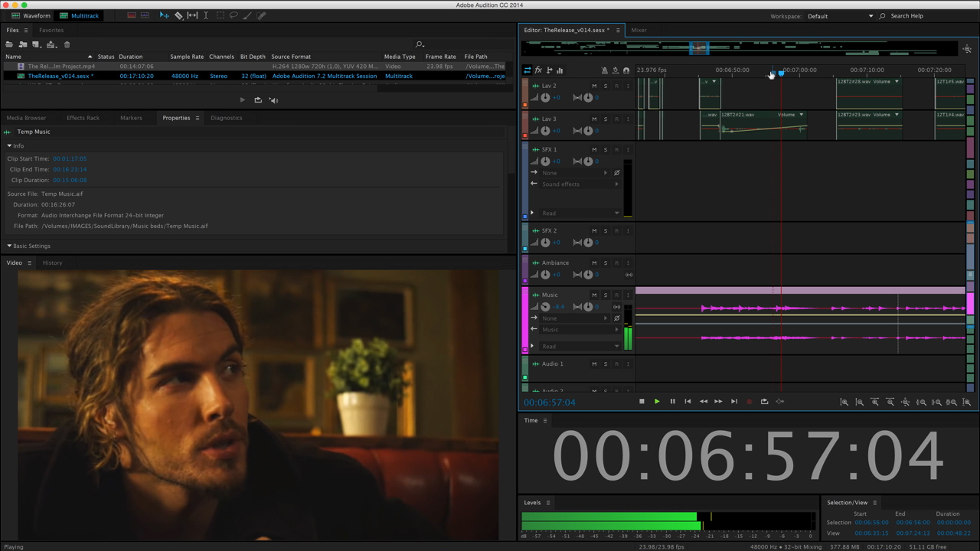Viewport: 980px width, 551px height.
Task: Click the Files panel search icon
Action: click(419, 44)
